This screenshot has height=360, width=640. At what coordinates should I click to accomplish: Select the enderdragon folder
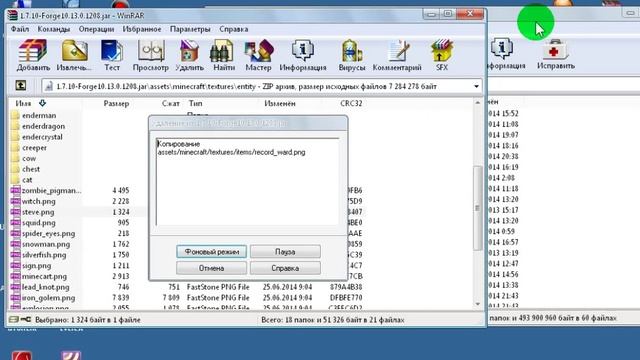pyautogui.click(x=38, y=126)
